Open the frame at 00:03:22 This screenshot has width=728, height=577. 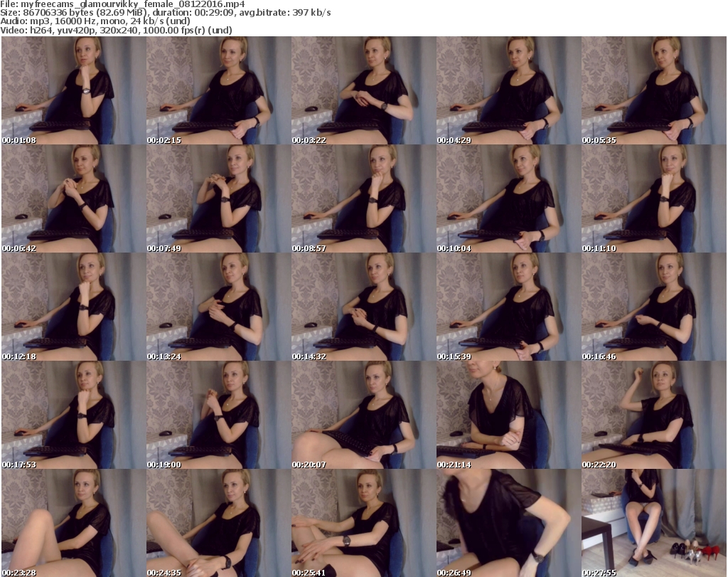pyautogui.click(x=363, y=90)
